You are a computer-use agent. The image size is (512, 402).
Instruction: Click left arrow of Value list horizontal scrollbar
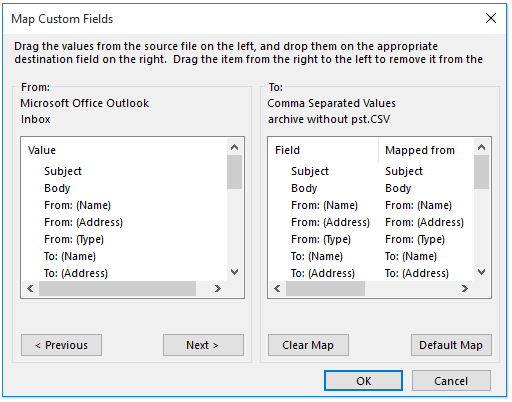click(30, 288)
